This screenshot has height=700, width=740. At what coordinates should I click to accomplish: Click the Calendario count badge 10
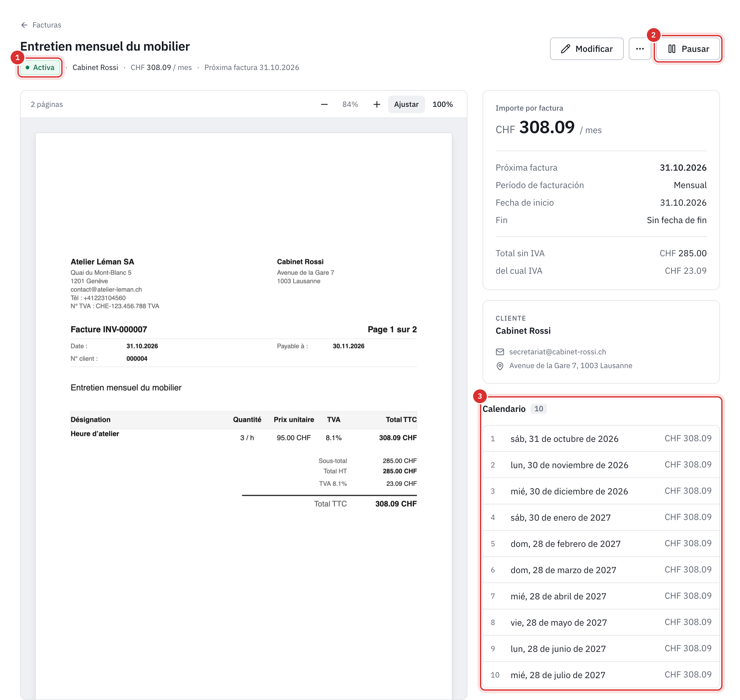tap(538, 408)
